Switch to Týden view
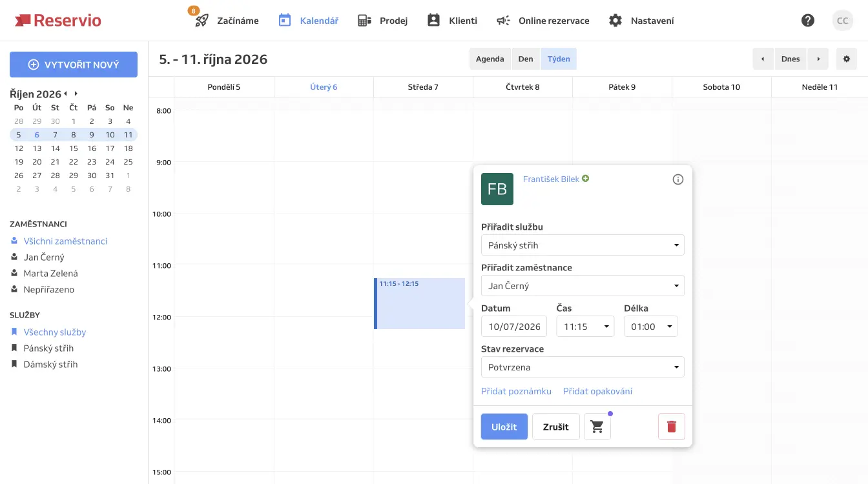 click(x=559, y=59)
